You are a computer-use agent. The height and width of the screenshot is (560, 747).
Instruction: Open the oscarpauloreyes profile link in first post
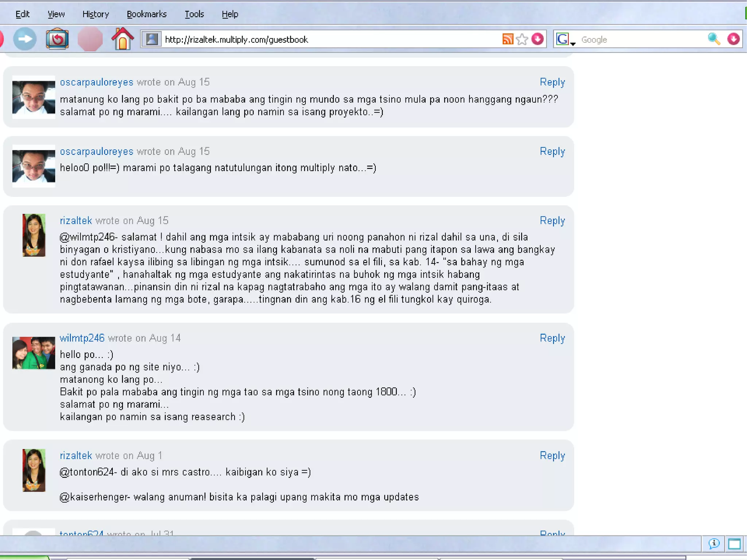click(x=97, y=82)
